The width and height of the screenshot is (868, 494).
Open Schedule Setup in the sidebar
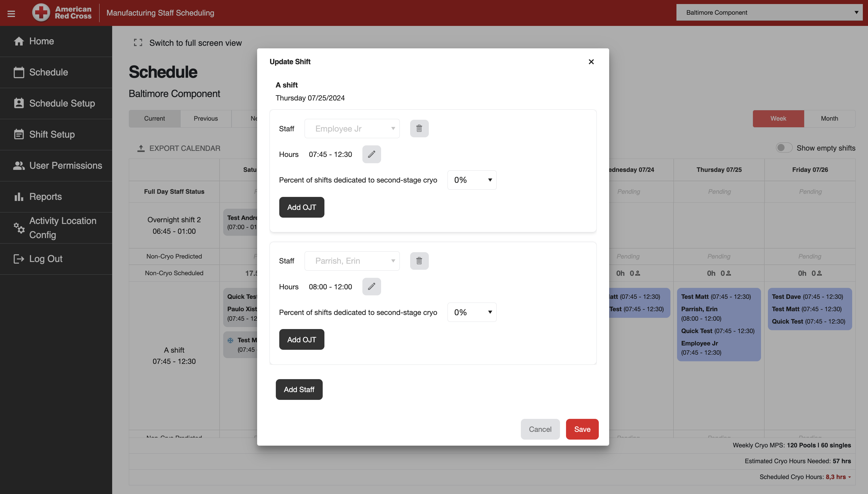56,103
